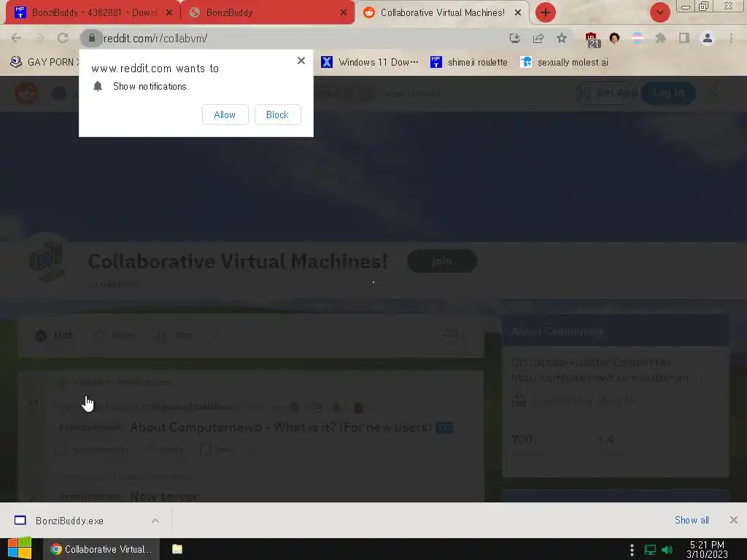The width and height of the screenshot is (747, 560).
Task: View site information lock icon
Action: pos(91,38)
